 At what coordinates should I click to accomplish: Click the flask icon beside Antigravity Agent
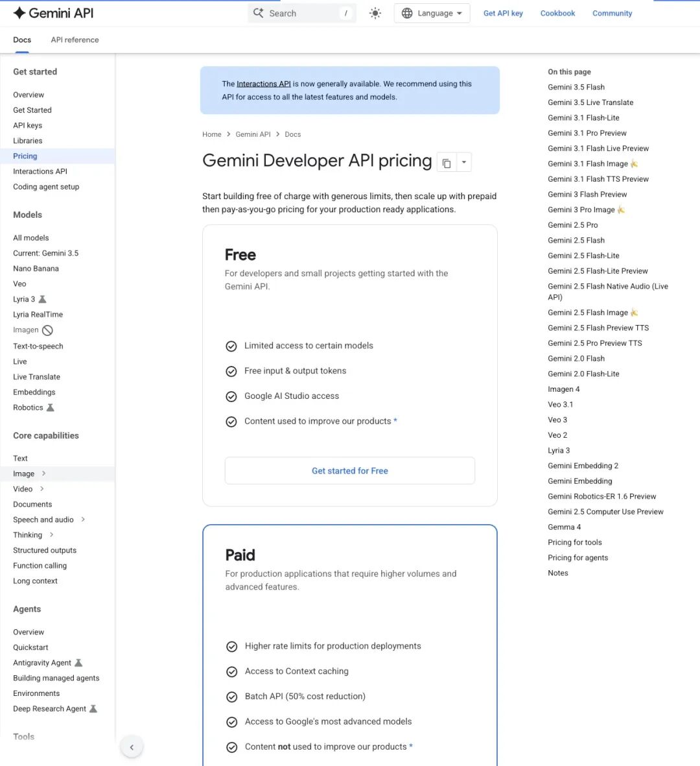click(x=78, y=662)
